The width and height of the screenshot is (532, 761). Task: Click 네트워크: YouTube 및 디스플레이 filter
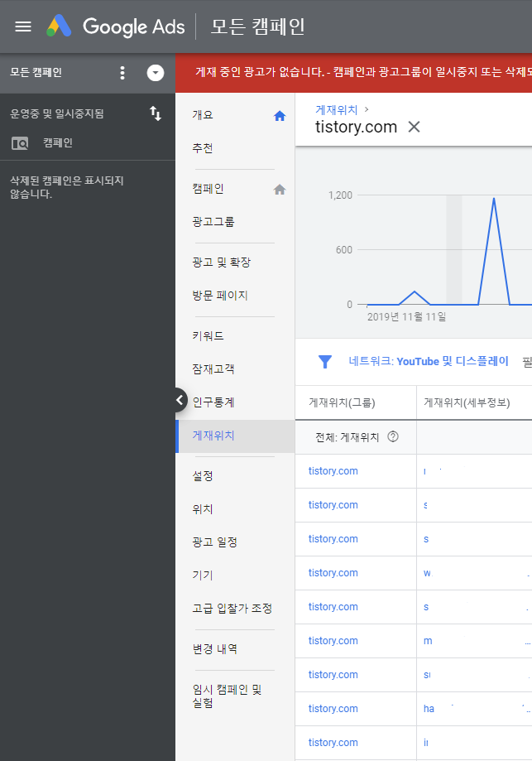pyautogui.click(x=429, y=362)
